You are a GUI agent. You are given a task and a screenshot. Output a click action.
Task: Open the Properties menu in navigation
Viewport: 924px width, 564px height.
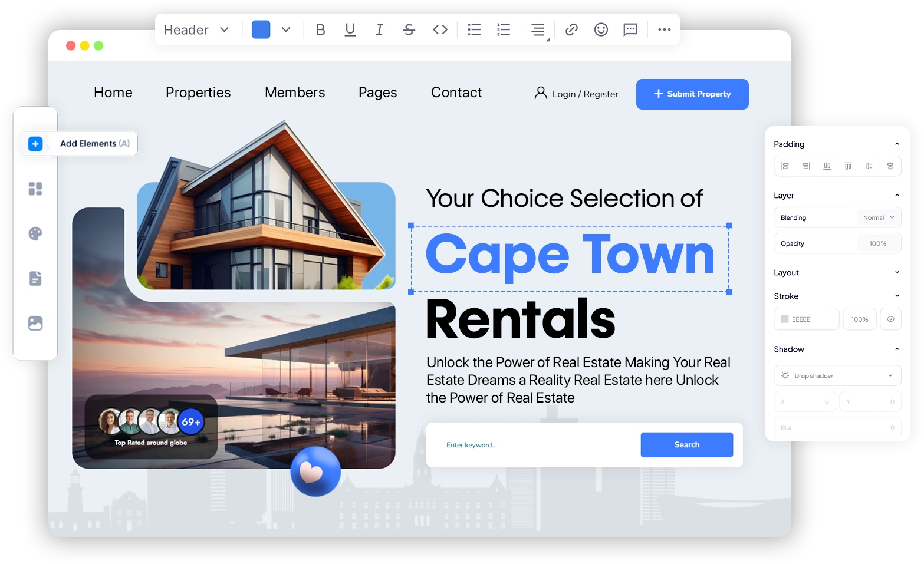coord(198,93)
